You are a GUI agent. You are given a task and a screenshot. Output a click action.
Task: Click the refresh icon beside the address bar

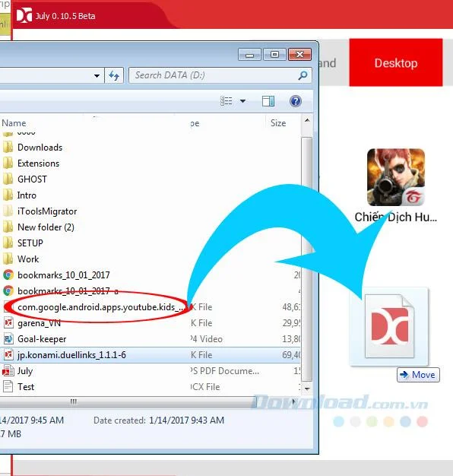click(114, 75)
